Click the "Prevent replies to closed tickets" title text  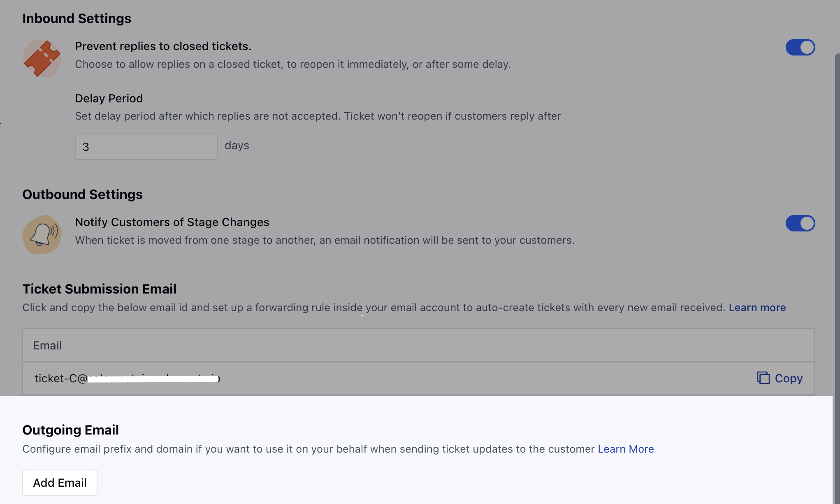tap(163, 46)
